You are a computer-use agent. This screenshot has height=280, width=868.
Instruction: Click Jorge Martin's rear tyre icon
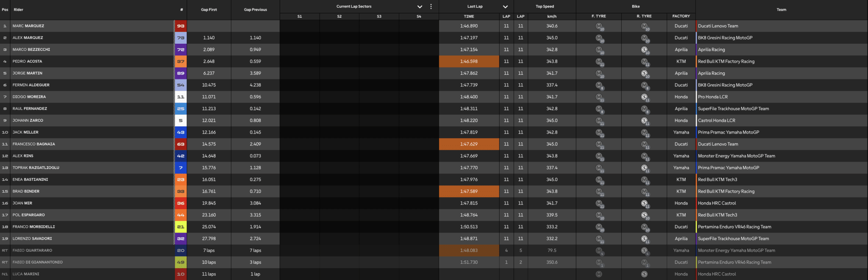coord(644,73)
